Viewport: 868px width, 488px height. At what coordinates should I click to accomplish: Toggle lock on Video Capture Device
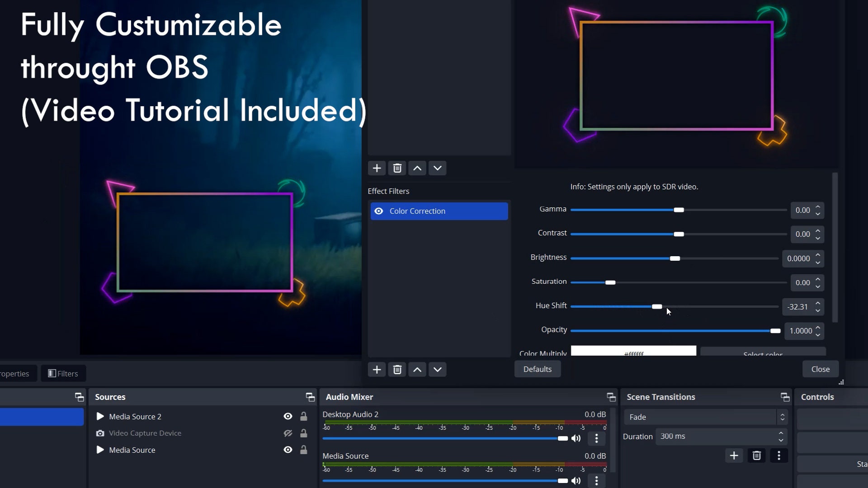[x=304, y=433]
